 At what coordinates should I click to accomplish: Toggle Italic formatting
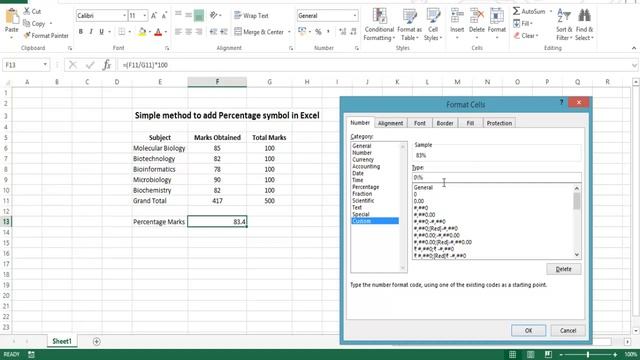tap(91, 31)
